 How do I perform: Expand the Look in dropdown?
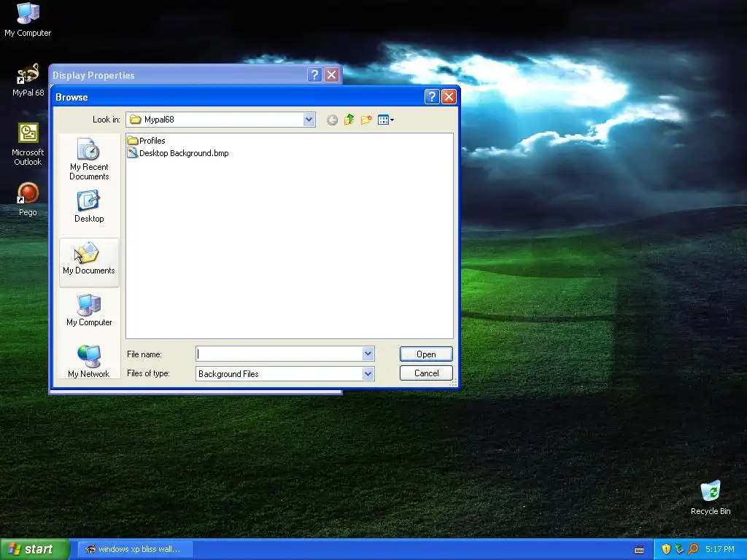(309, 120)
